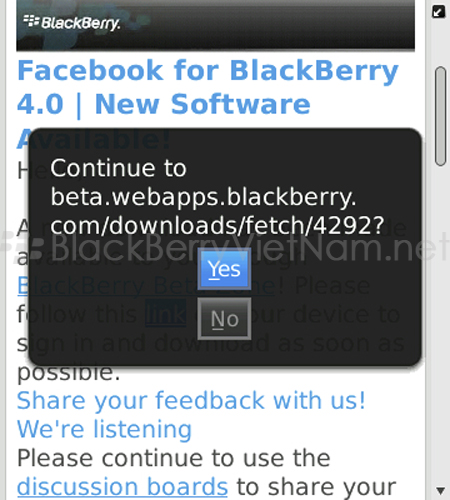450x500 pixels.
Task: Click the BlackBerry logo in the banner
Action: pos(72,23)
